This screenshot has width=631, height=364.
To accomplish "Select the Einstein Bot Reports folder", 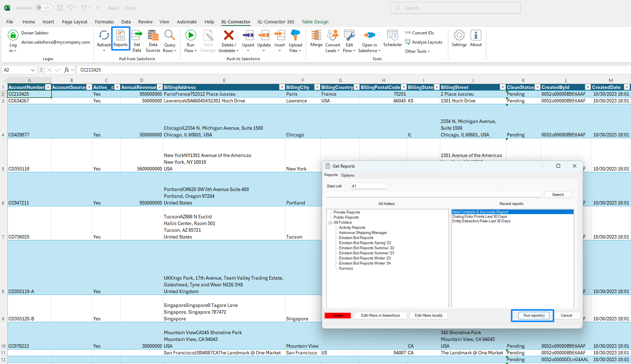I will click(x=356, y=238).
